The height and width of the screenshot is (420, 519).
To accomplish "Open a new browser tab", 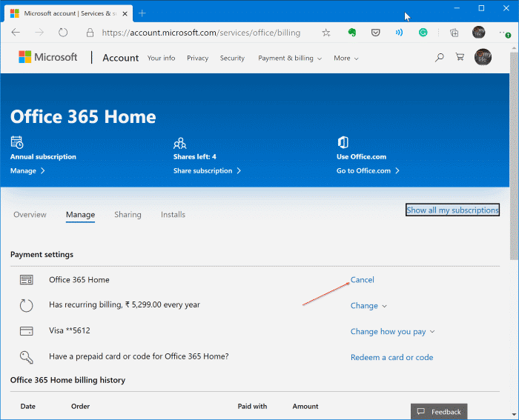I will pos(142,13).
